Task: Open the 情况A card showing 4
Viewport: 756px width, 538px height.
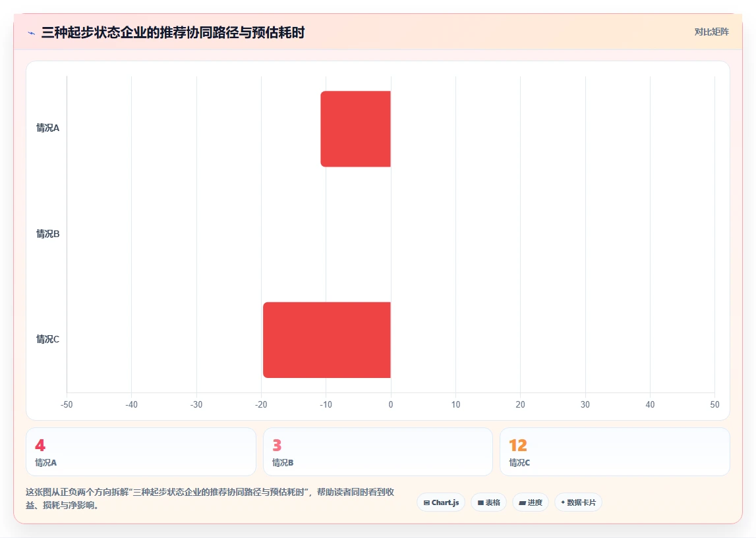Action: pos(141,451)
